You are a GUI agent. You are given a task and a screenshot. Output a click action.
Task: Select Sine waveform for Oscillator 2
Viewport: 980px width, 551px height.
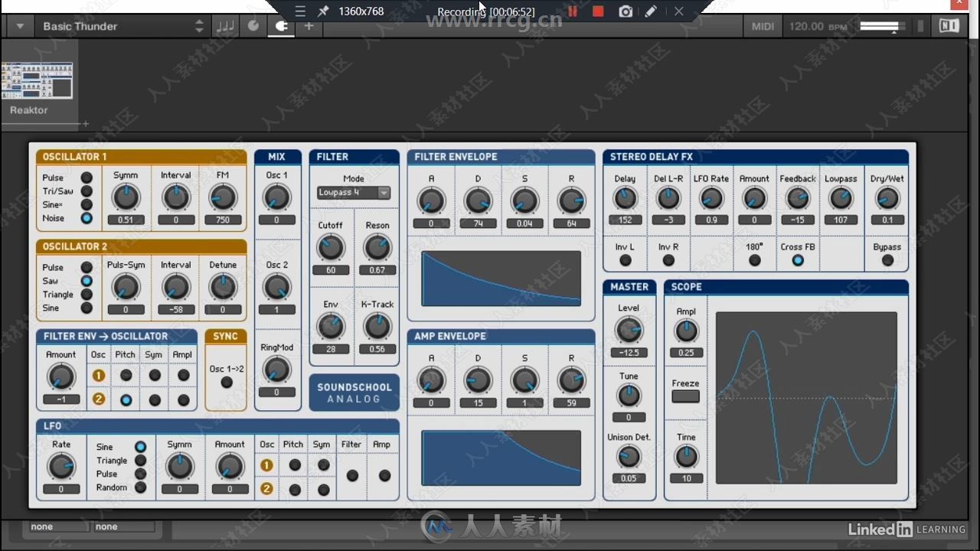tap(87, 308)
